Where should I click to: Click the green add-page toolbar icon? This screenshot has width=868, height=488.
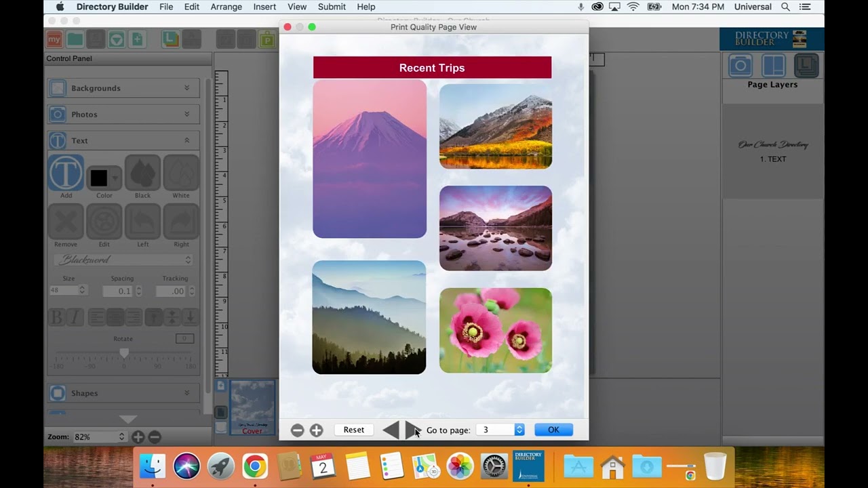pyautogui.click(x=138, y=39)
